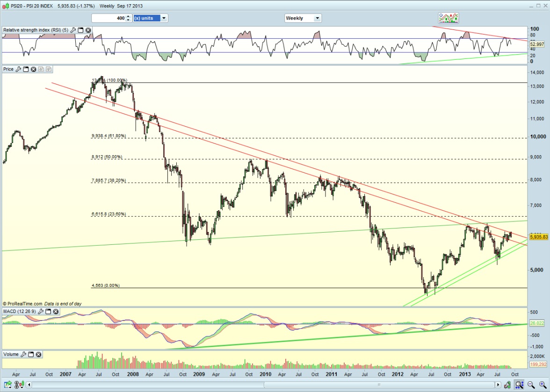This screenshot has width=550, height=392.
Task: Maximize the RSI panel
Action: click(x=80, y=30)
